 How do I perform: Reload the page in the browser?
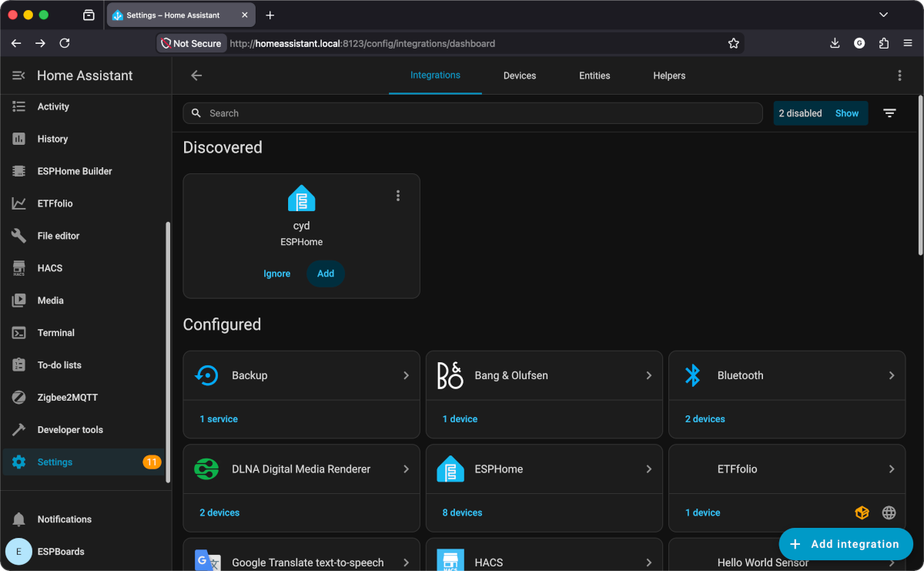[65, 43]
